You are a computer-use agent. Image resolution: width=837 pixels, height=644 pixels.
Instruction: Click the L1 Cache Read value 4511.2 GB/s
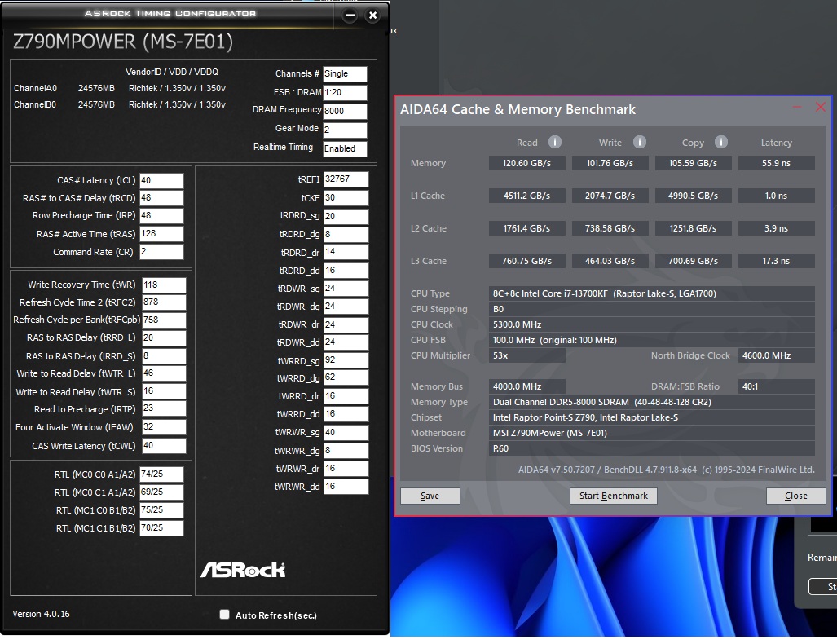pyautogui.click(x=526, y=196)
